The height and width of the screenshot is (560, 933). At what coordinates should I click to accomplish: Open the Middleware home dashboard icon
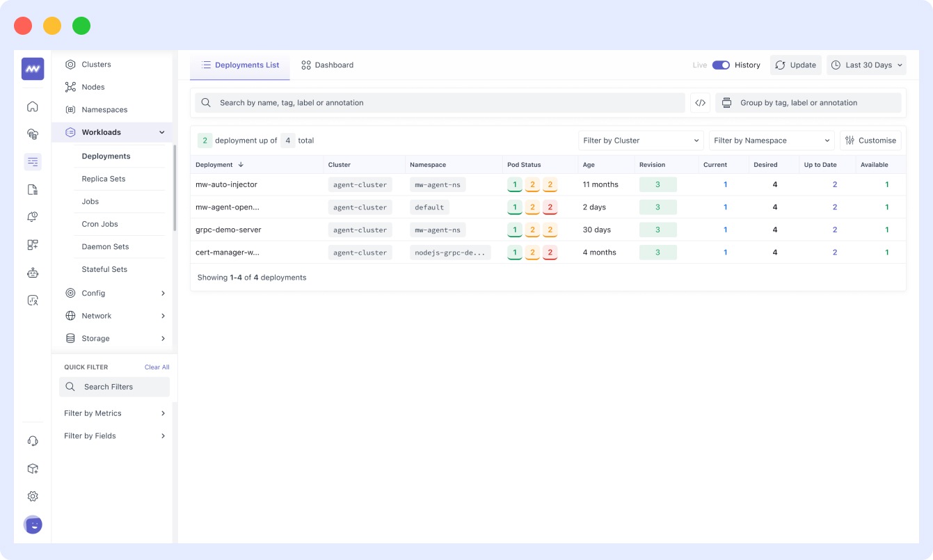point(32,106)
